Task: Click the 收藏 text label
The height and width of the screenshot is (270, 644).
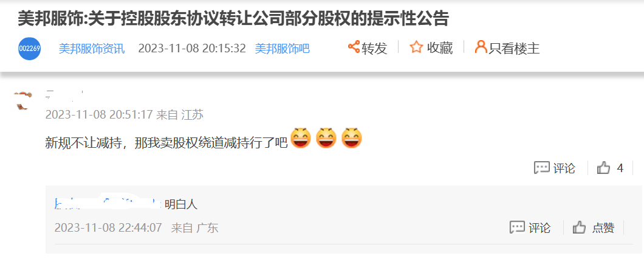Action: tap(440, 49)
